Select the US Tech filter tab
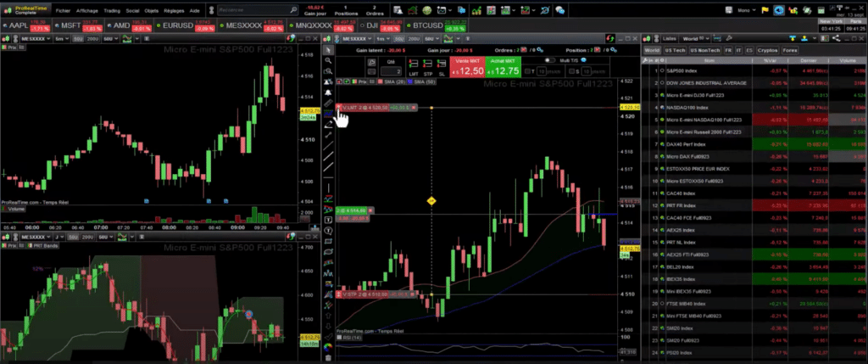This screenshot has height=364, width=868. tap(675, 50)
